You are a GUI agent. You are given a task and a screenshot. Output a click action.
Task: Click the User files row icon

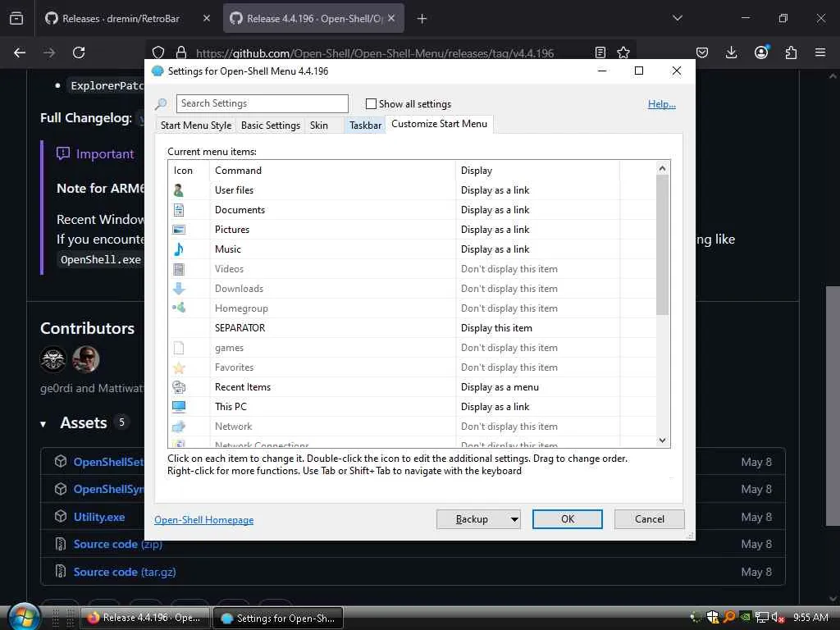click(x=179, y=190)
